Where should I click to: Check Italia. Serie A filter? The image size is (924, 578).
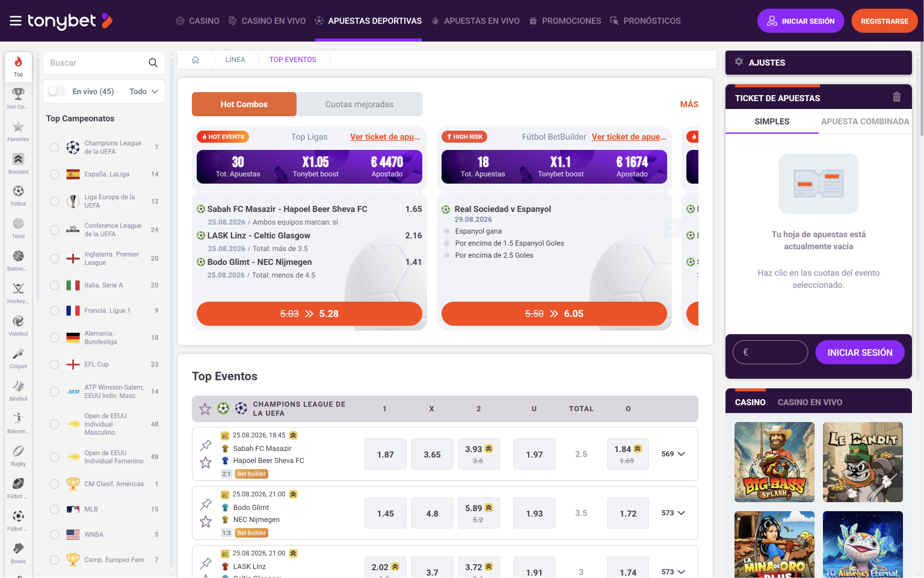coord(54,285)
